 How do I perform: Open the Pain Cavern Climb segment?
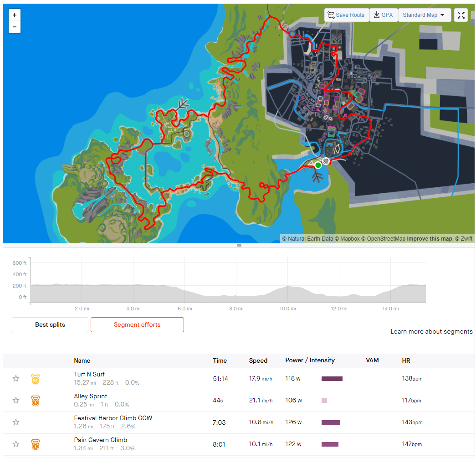[x=101, y=440]
